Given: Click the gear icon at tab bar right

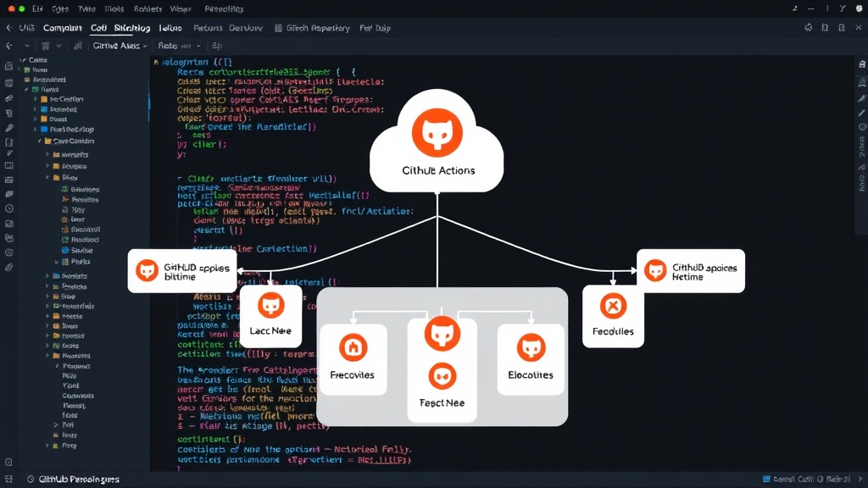Looking at the screenshot, I should click(808, 27).
